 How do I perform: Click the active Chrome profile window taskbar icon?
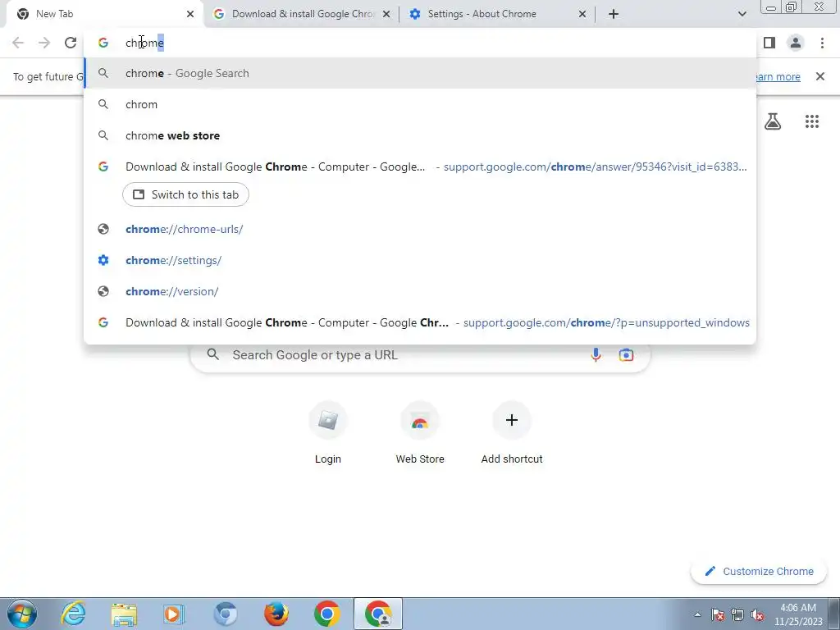point(377,614)
